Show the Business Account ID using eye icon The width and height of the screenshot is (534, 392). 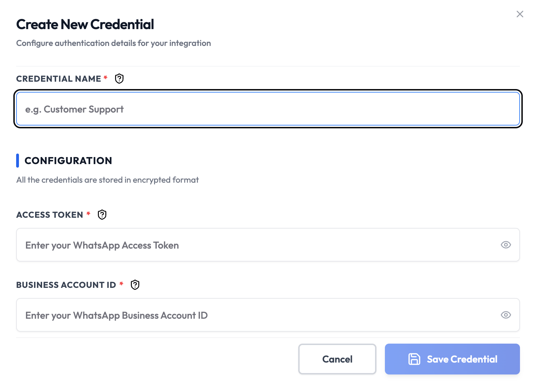(x=506, y=315)
